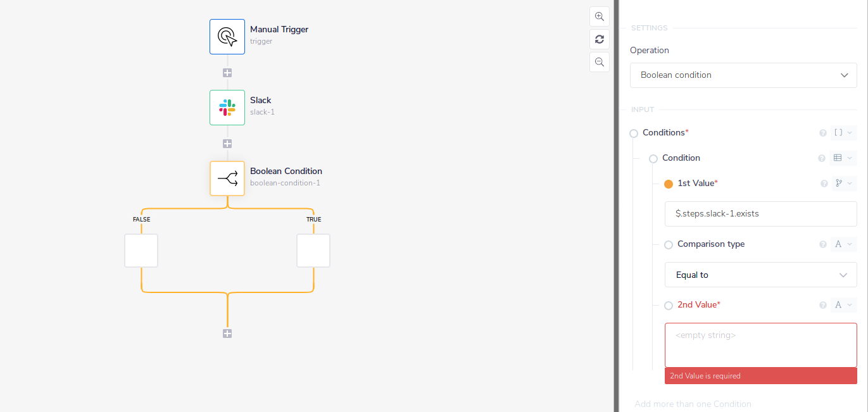Zoom in on the workflow canvas
Image resolution: width=868 pixels, height=412 pixels.
tap(599, 16)
